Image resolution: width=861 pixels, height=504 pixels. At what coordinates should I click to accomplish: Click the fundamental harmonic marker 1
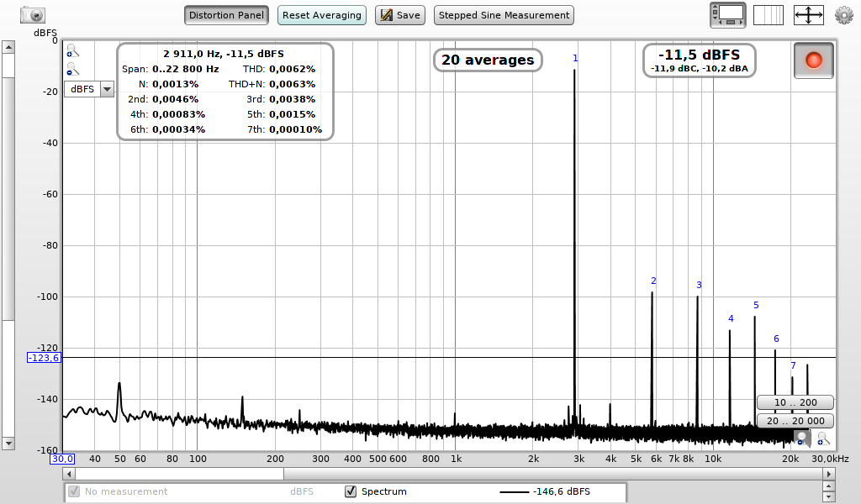click(575, 58)
